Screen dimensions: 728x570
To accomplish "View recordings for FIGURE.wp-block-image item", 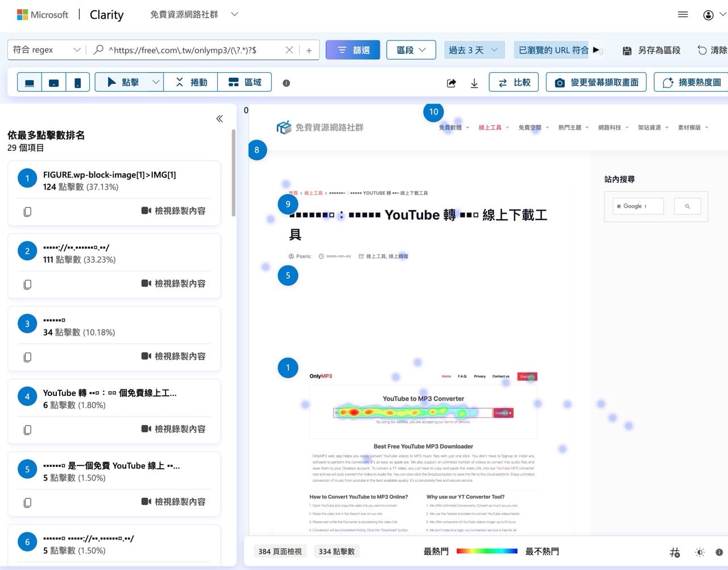I will [173, 210].
